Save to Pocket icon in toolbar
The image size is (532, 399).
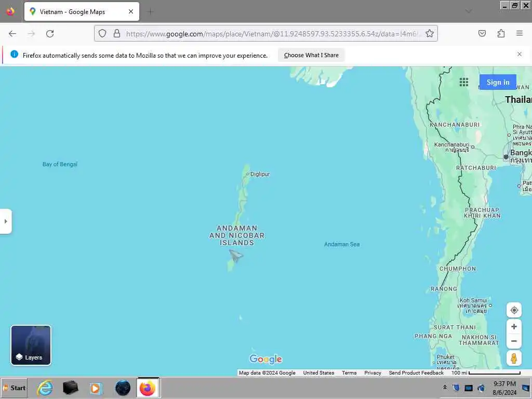(482, 33)
